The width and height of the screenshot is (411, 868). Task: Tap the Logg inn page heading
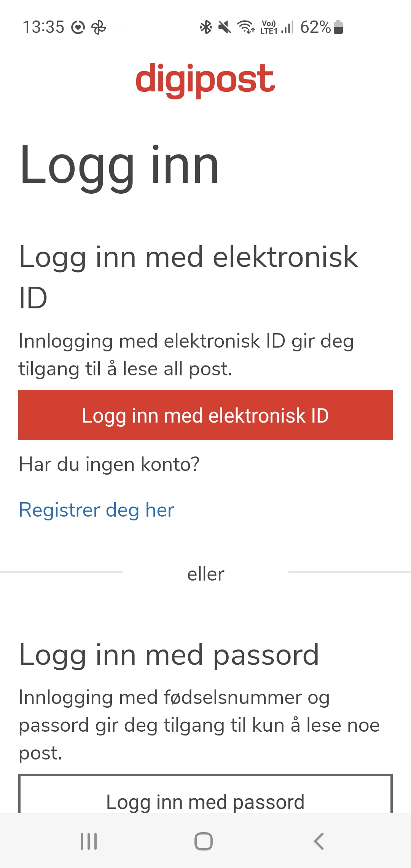point(120,165)
